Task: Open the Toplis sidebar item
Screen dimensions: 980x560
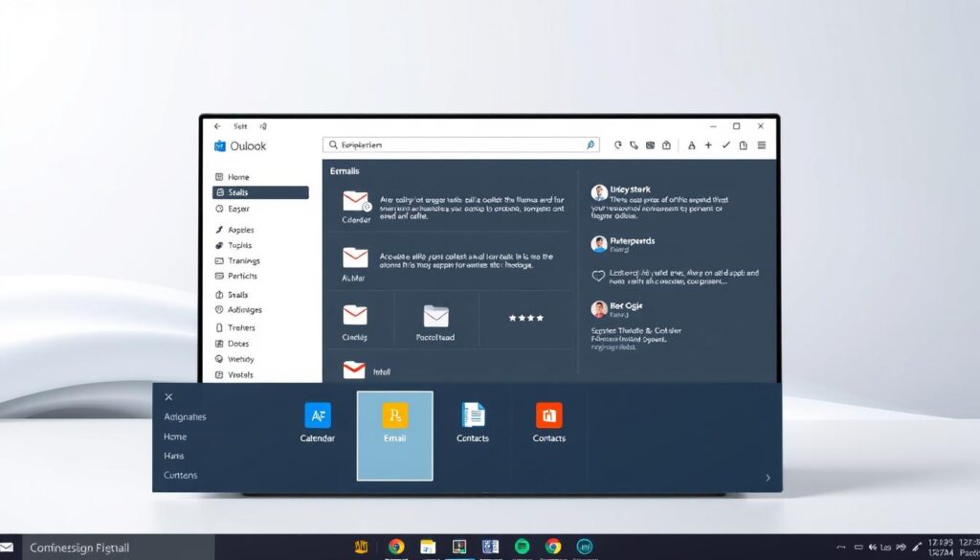Action: coord(234,246)
